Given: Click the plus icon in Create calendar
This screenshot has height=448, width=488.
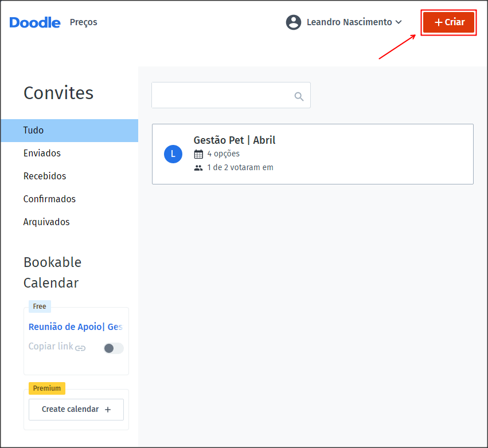Looking at the screenshot, I should (x=108, y=410).
